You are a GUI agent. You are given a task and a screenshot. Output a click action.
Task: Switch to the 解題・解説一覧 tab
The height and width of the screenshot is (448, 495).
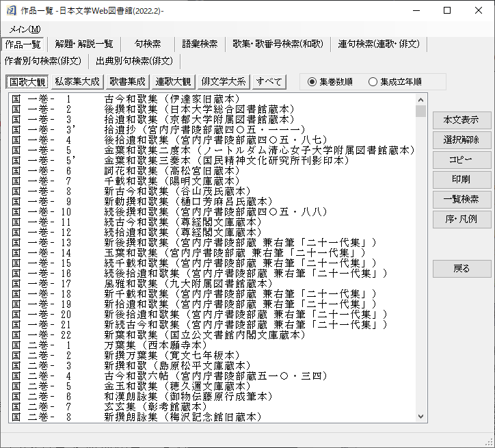tap(84, 44)
